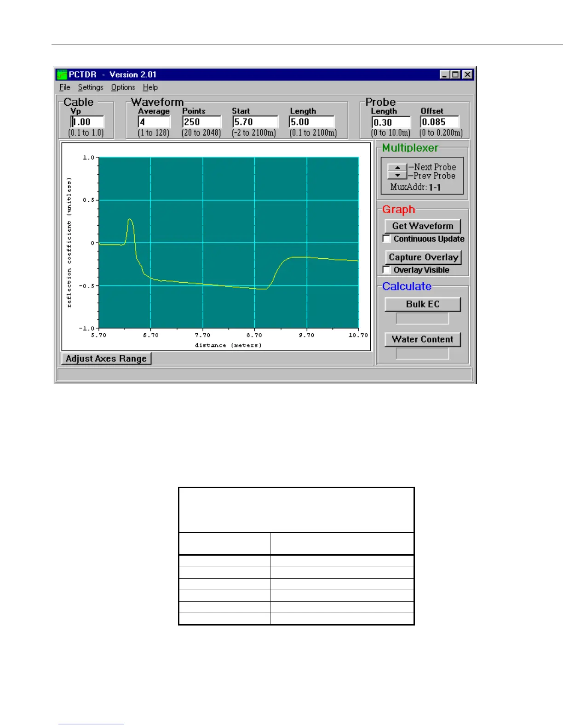
Task: Select Prev Probe down arrow
Action: [397, 175]
